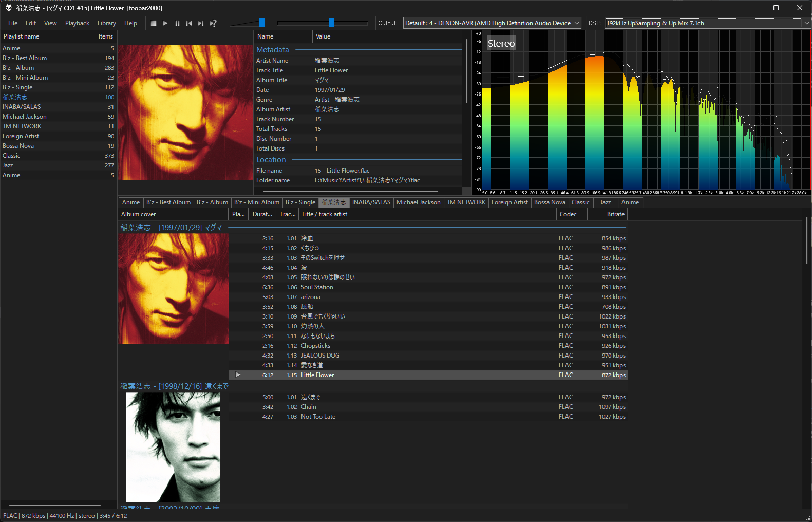Switch to the B'z - Album tab
The height and width of the screenshot is (522, 812).
coord(212,202)
